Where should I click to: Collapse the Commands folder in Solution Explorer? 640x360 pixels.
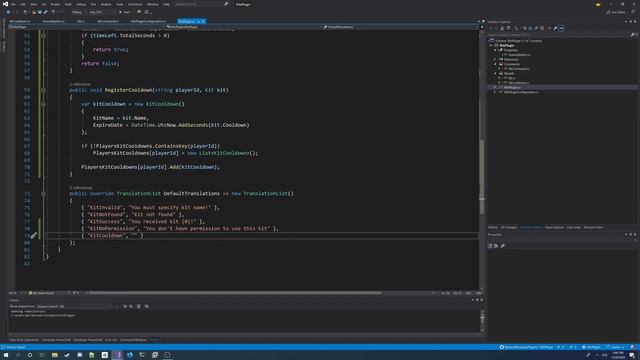495,64
